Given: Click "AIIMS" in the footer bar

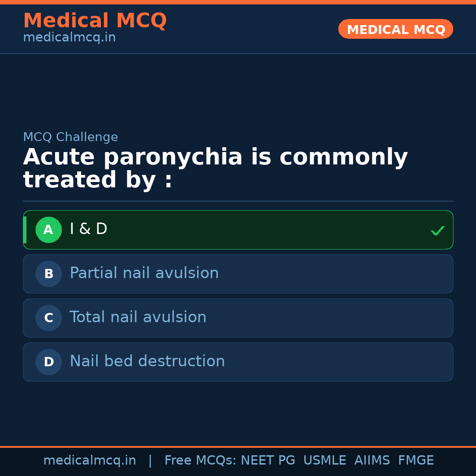Looking at the screenshot, I should pos(372,461).
